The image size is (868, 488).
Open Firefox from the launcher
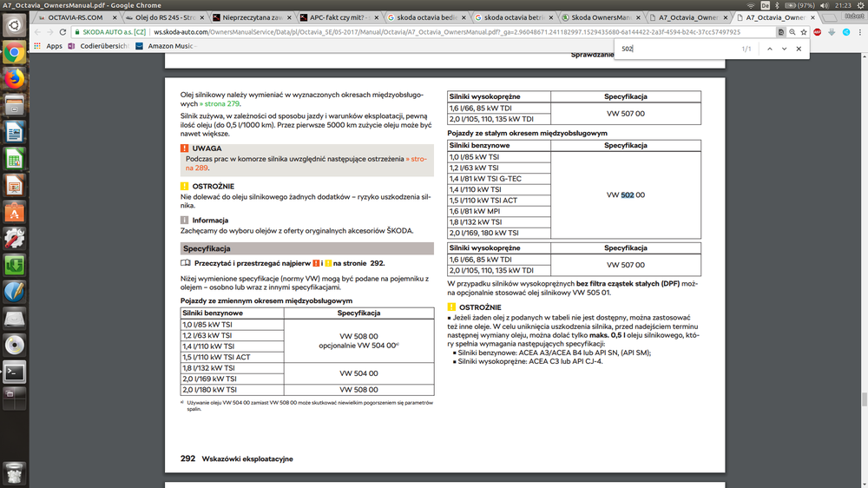pos(13,79)
